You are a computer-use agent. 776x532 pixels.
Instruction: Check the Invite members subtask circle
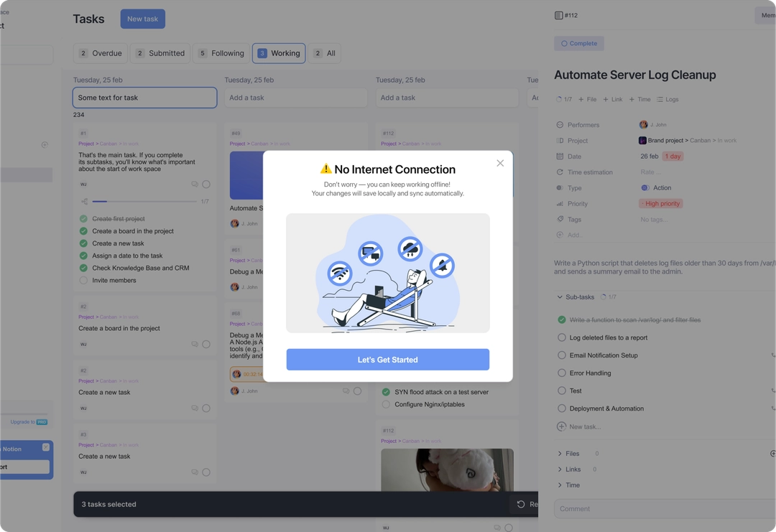[83, 281]
